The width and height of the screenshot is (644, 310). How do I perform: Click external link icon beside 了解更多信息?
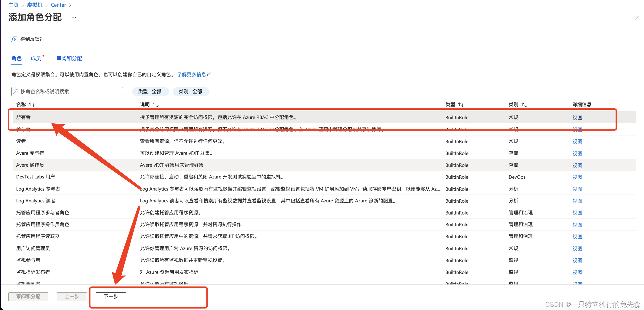(x=209, y=74)
